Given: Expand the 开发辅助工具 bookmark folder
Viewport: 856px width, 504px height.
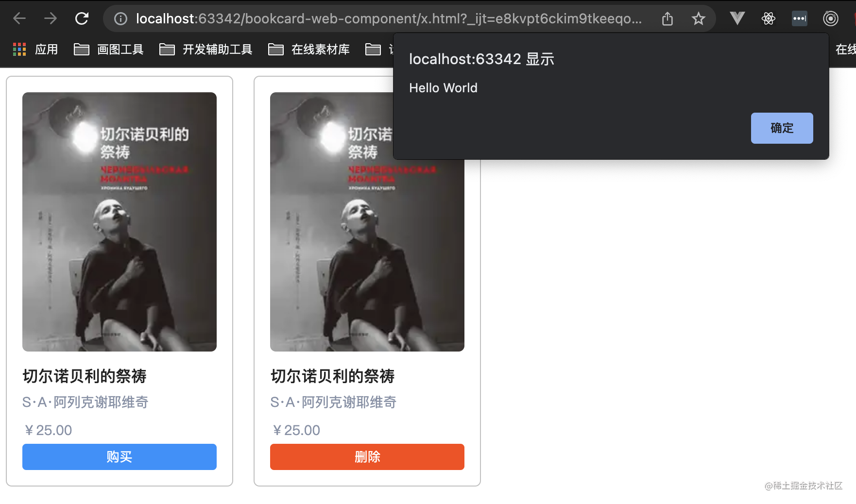Looking at the screenshot, I should coord(205,49).
